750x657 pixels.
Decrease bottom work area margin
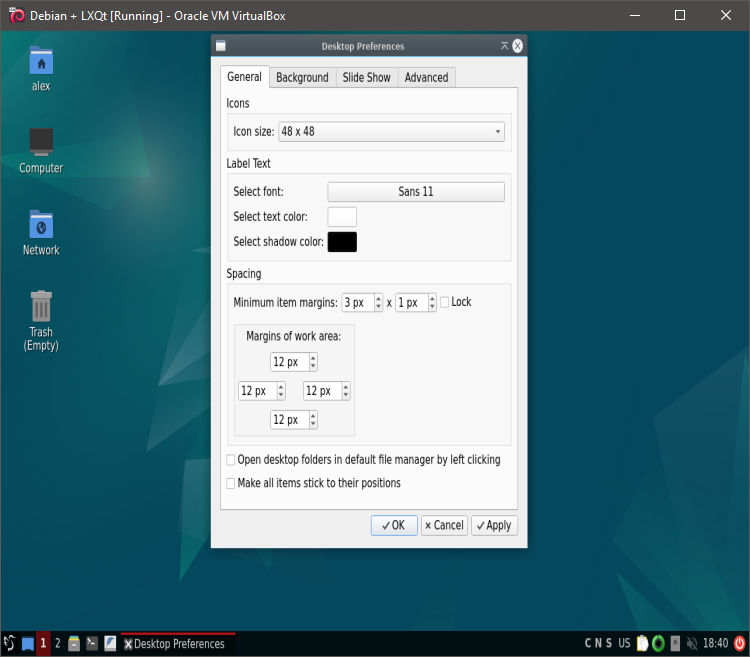pos(313,424)
